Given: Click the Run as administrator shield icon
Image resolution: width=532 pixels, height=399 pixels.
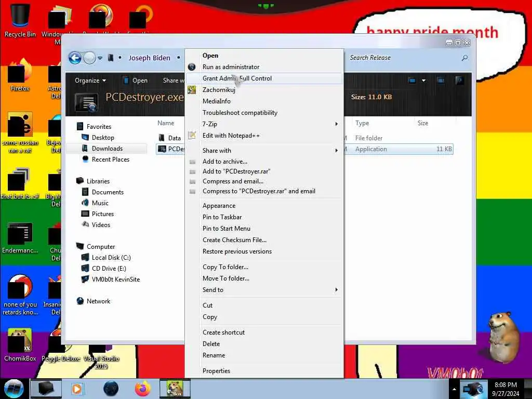Looking at the screenshot, I should 192,67.
